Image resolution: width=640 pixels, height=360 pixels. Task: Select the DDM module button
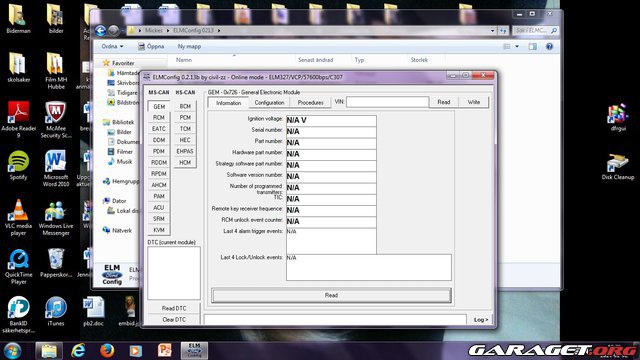tap(159, 140)
